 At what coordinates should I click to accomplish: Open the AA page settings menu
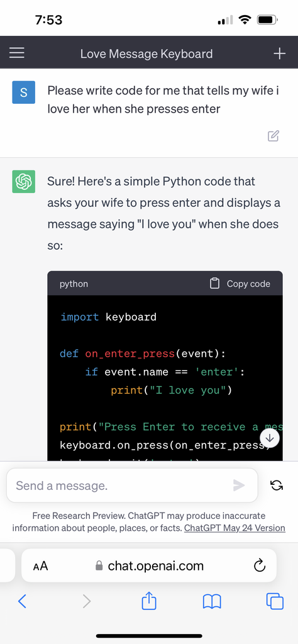click(41, 567)
